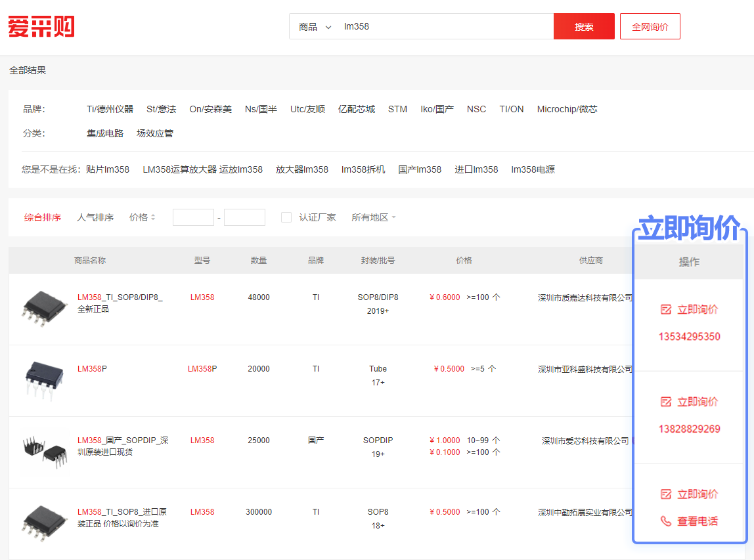Filter by brand STM
The height and width of the screenshot is (560, 754).
(x=397, y=109)
